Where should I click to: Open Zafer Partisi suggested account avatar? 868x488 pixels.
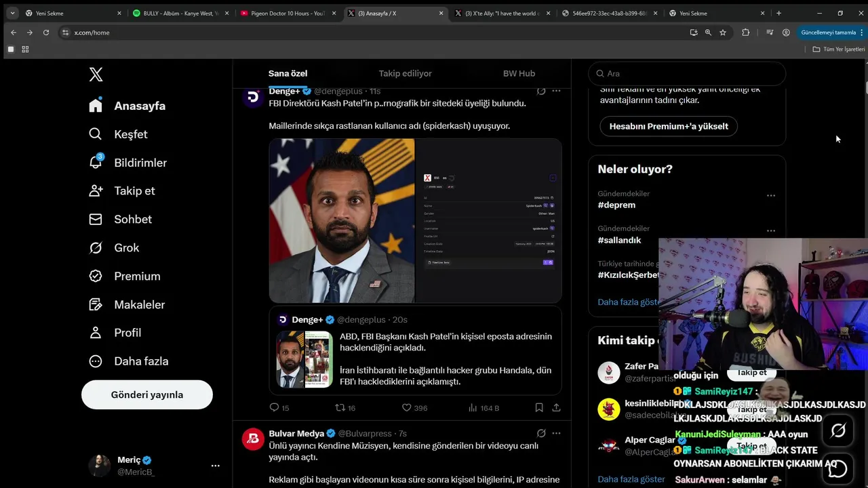(609, 372)
